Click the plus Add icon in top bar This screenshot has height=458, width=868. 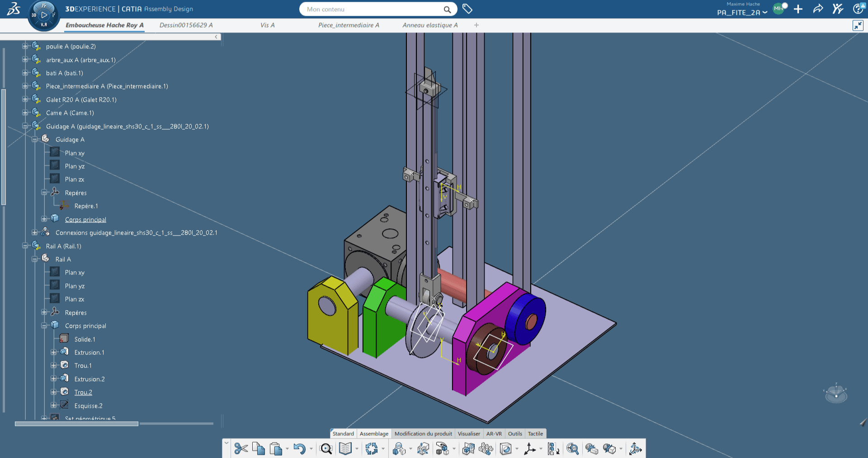pos(798,9)
